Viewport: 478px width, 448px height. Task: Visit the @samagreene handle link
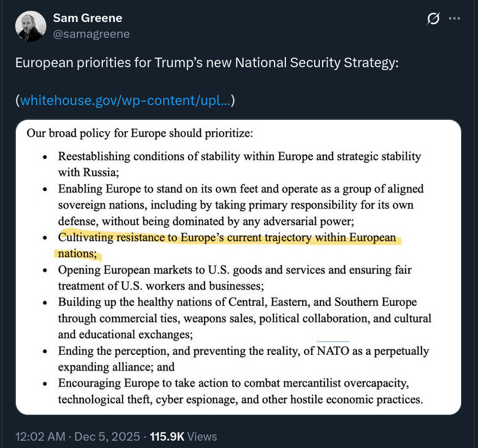91,34
